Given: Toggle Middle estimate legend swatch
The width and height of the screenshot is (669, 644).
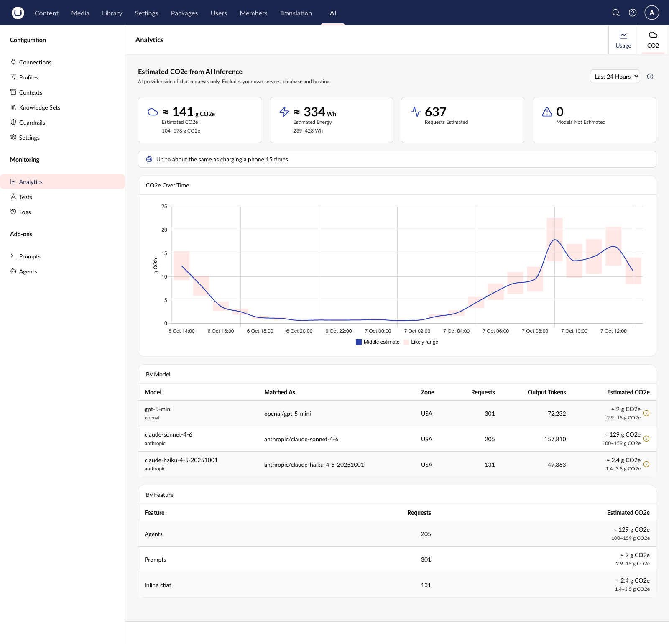Looking at the screenshot, I should click(359, 342).
